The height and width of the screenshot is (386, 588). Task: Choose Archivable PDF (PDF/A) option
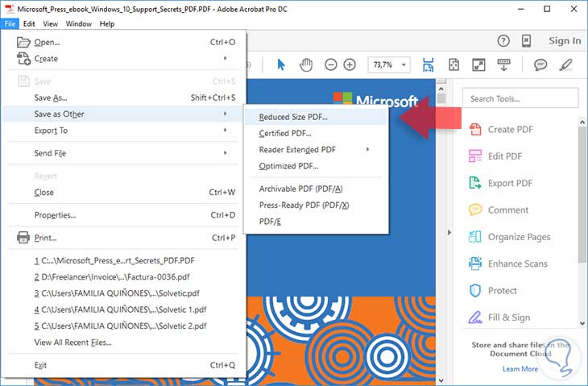(316, 189)
